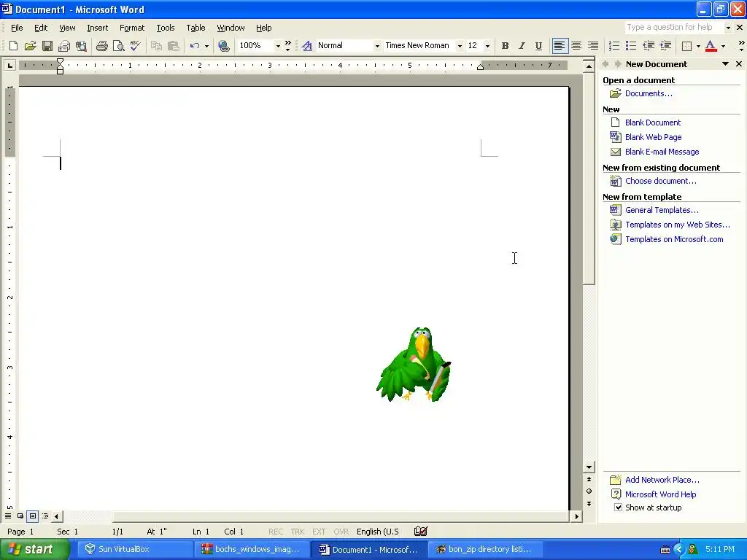This screenshot has width=747, height=560.
Task: Click the vertical scrollbar thumb
Action: (x=589, y=178)
